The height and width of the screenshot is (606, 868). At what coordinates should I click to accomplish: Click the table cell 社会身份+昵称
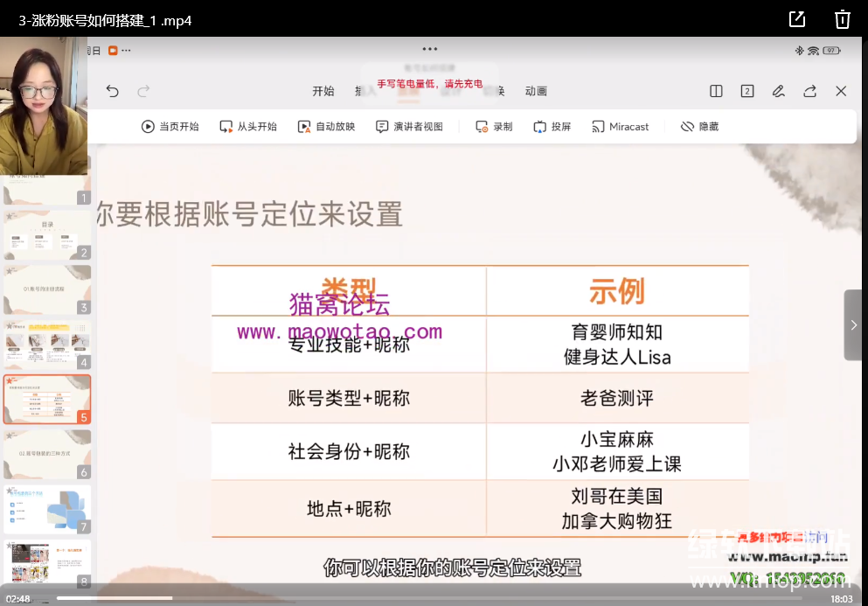(349, 451)
